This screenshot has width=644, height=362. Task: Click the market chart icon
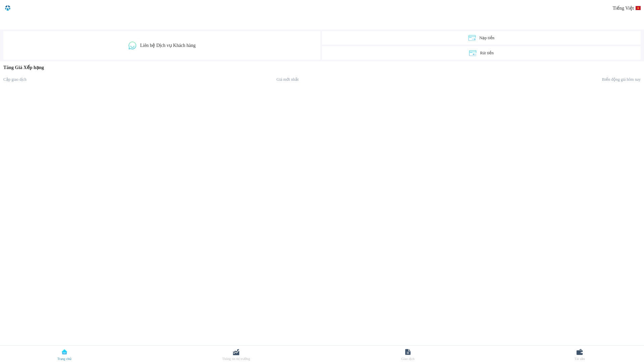click(236, 352)
